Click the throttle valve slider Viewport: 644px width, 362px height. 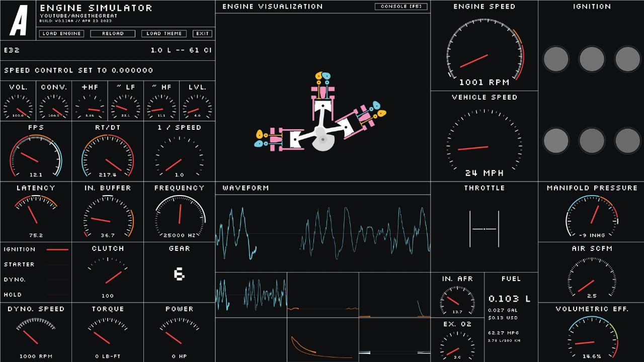pyautogui.click(x=484, y=229)
